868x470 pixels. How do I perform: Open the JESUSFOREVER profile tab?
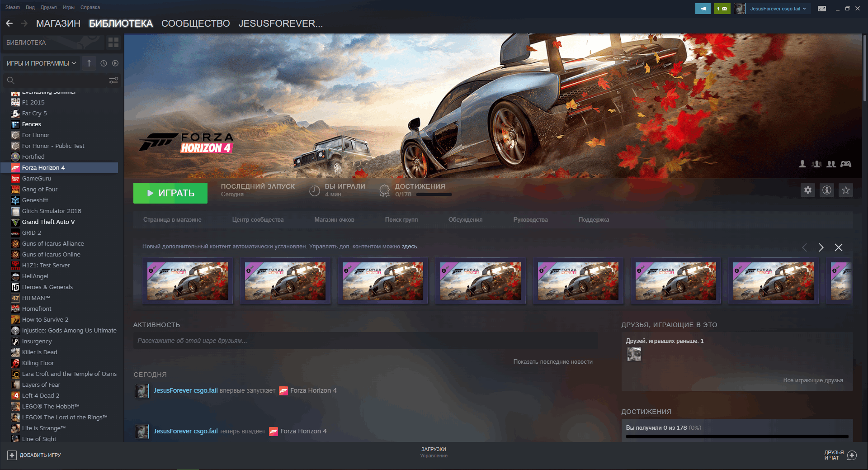[280, 24]
